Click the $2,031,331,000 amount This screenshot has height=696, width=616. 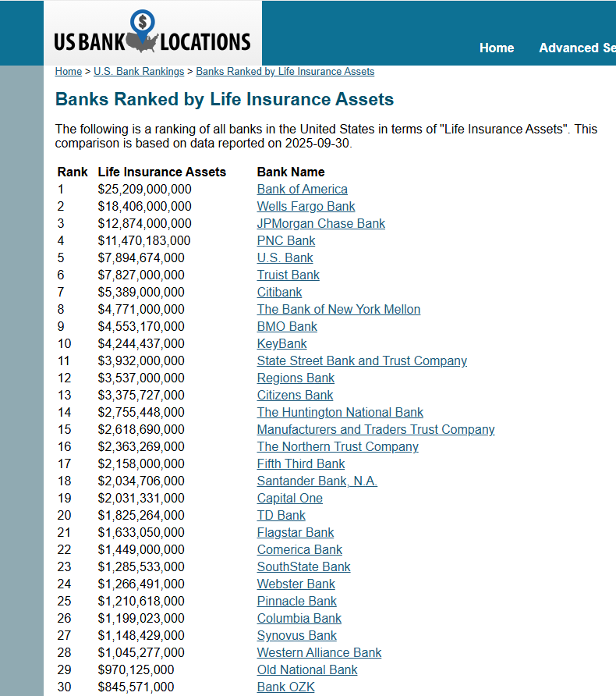coord(141,498)
